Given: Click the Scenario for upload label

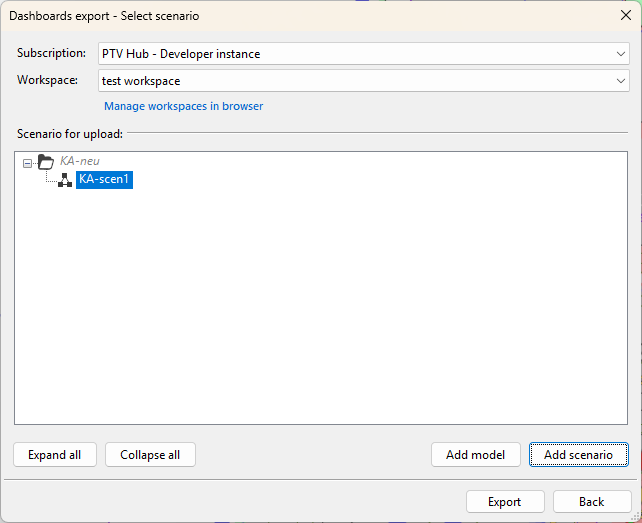Looking at the screenshot, I should pyautogui.click(x=69, y=133).
